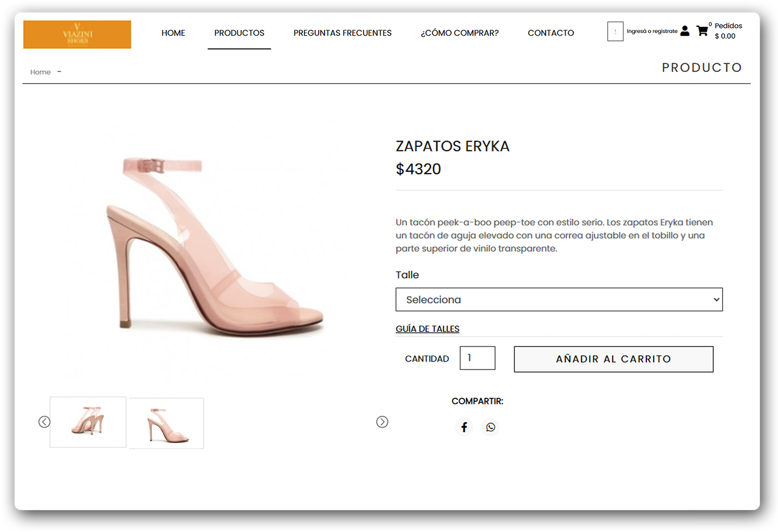The height and width of the screenshot is (532, 778).
Task: Click the Viazini Shoes logo
Action: coord(77,35)
